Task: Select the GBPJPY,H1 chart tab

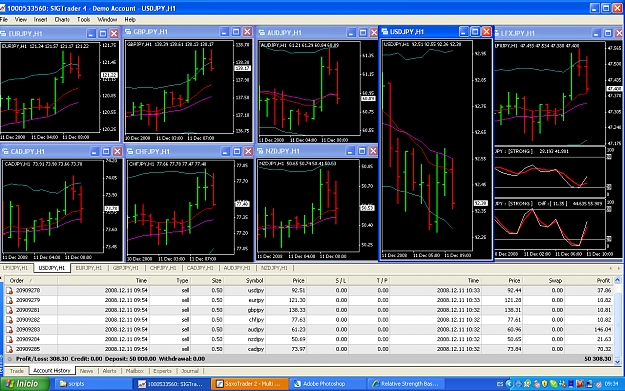Action: tap(126, 268)
